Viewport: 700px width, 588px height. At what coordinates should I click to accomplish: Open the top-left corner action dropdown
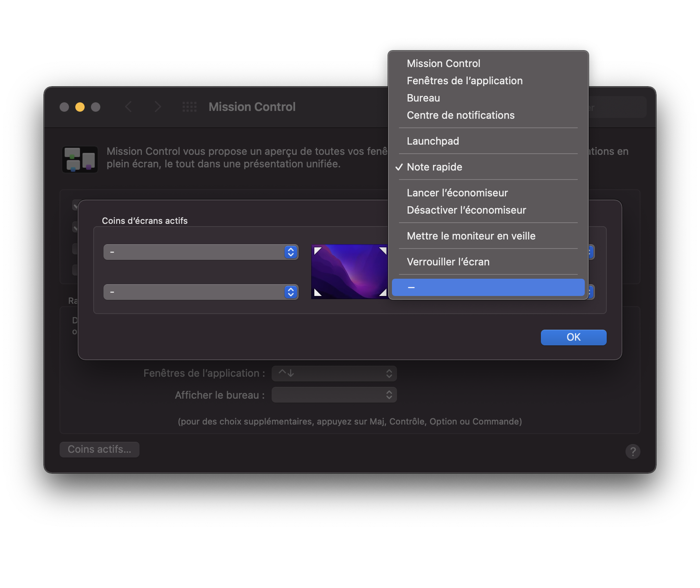pyautogui.click(x=201, y=252)
